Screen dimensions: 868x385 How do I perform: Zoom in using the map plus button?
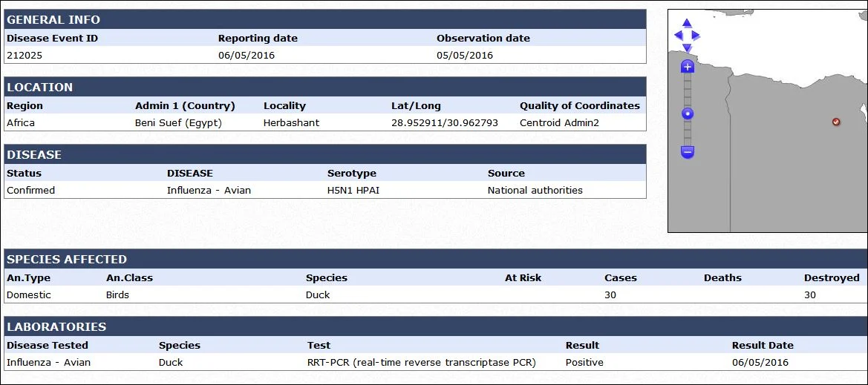point(687,66)
